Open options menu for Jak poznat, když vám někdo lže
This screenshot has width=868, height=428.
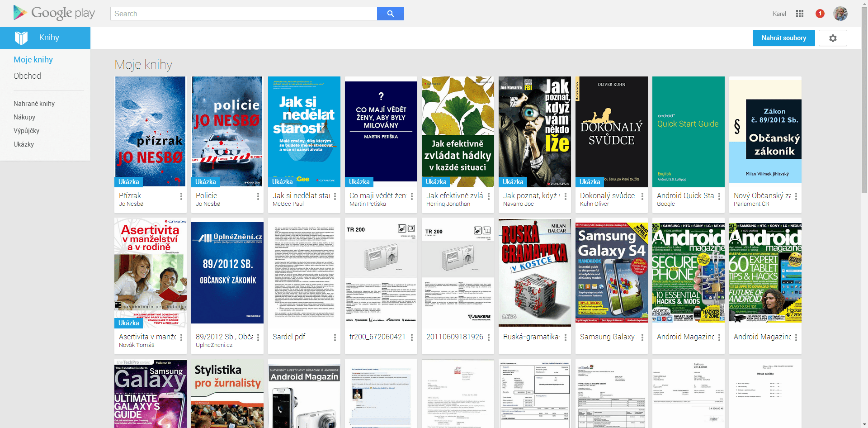tap(566, 196)
